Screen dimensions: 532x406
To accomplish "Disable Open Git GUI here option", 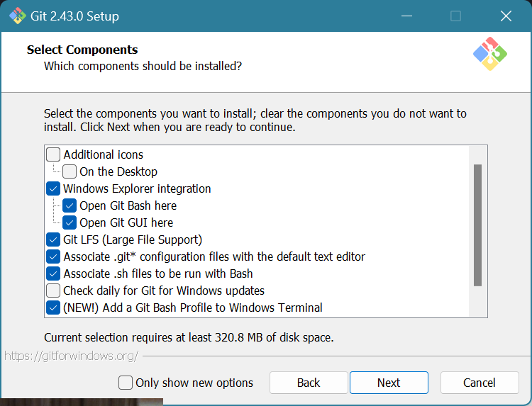I will click(x=70, y=222).
